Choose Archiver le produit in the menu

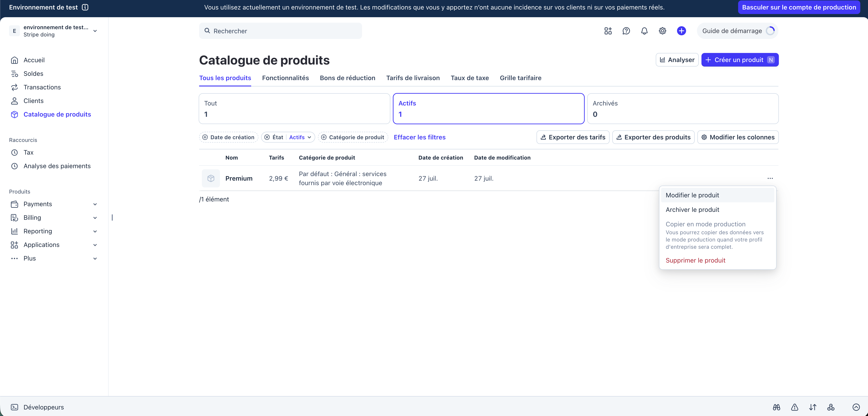(x=717, y=210)
